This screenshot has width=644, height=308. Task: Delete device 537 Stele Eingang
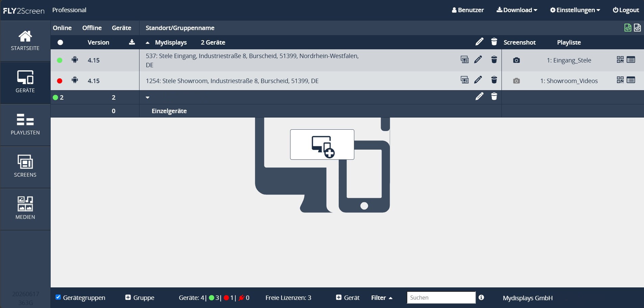[494, 60]
